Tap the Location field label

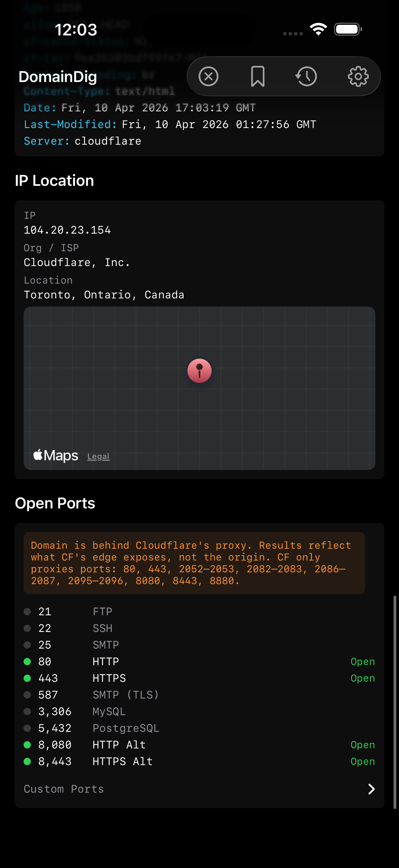click(48, 280)
